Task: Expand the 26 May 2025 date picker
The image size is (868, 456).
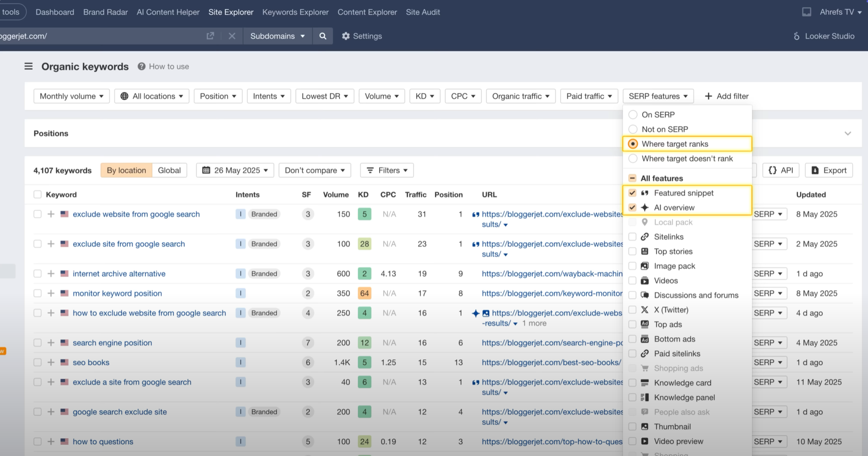Action: 235,170
